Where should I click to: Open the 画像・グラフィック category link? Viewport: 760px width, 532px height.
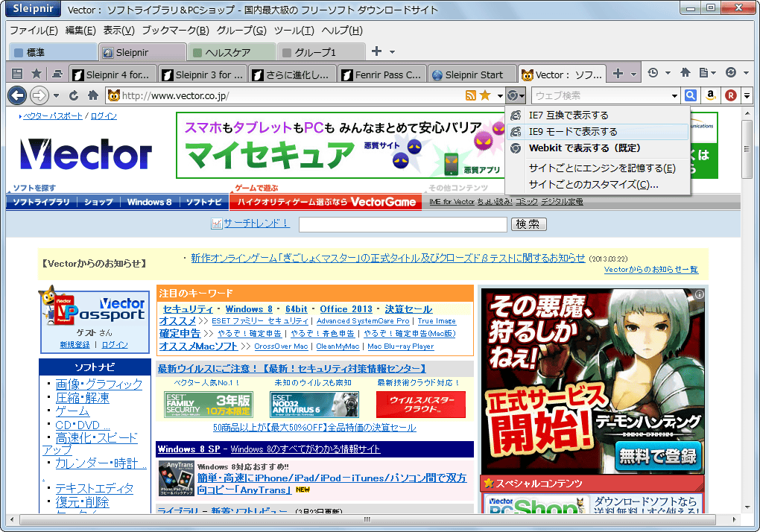pos(99,384)
